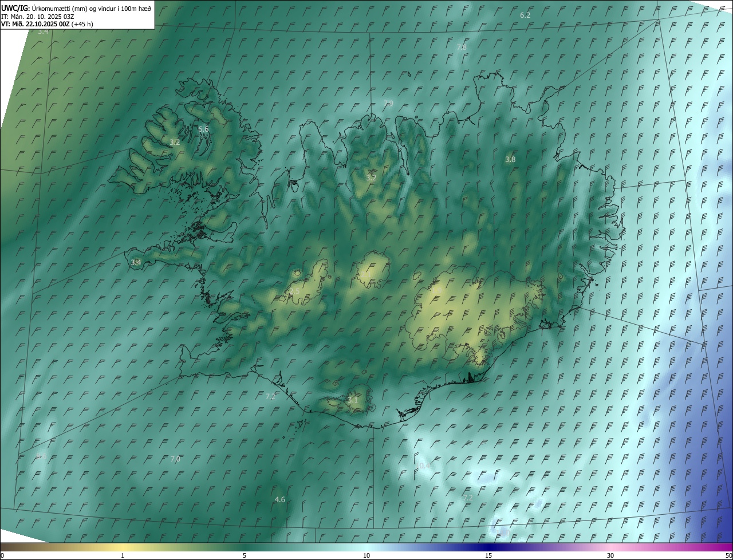This screenshot has height=560, width=733.
Task: Click the dark navy colorbar segment above 15
Action: pos(488,547)
